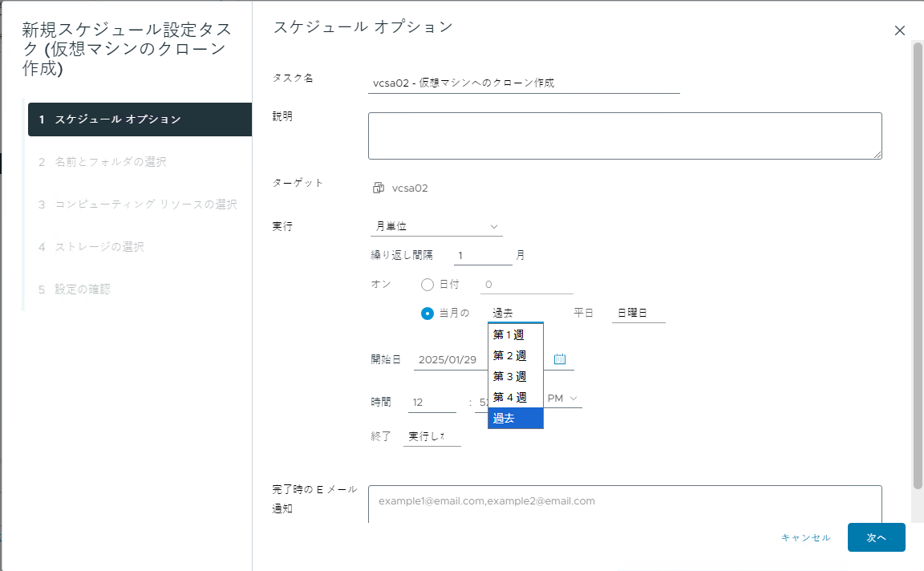Expand the 月単位 frequency dropdown
This screenshot has height=571, width=924.
pyautogui.click(x=436, y=227)
